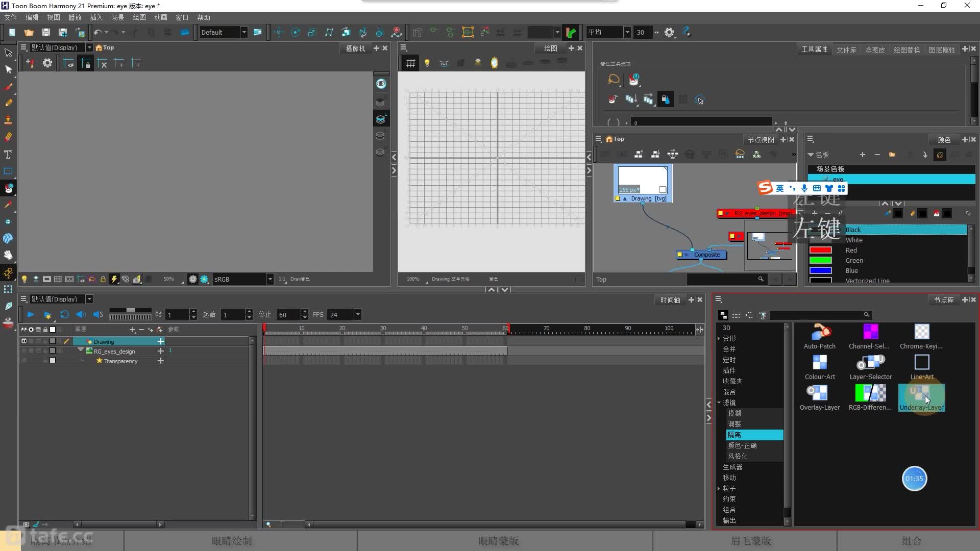The height and width of the screenshot is (551, 980).
Task: Open the sRGB colour space dropdown
Action: pos(269,279)
